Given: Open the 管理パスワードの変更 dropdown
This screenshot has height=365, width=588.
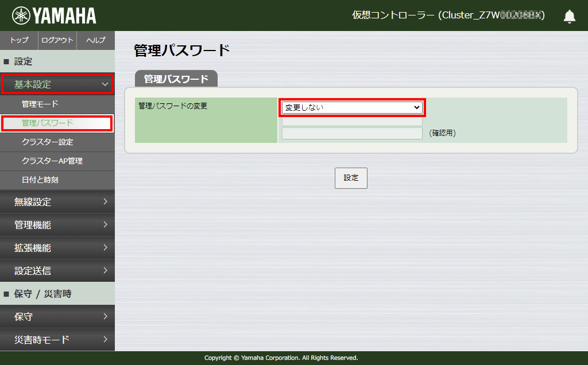Looking at the screenshot, I should 351,107.
